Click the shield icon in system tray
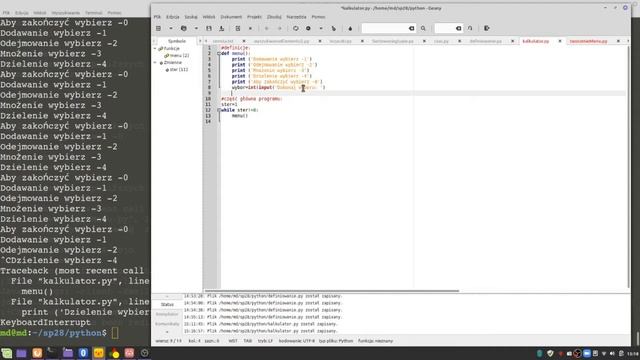Viewport: 640px width, 360px height. [550, 353]
